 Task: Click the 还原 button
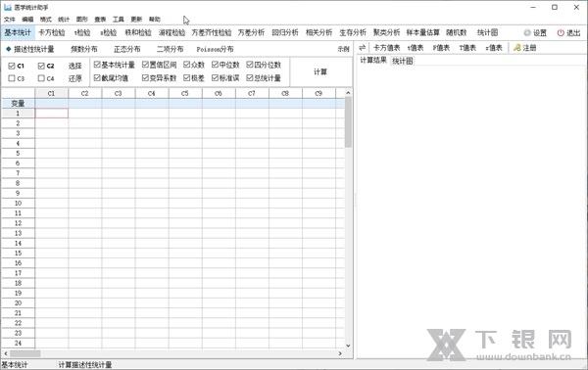(75, 78)
